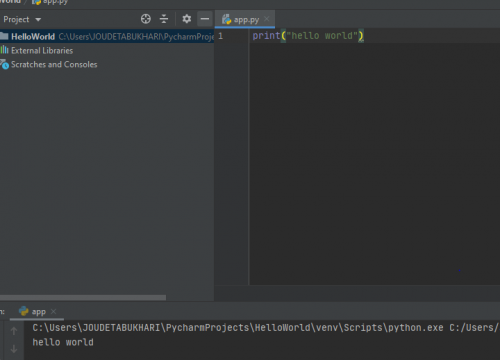
Task: Click the Collapse All icon in Project panel
Action: pyautogui.click(x=164, y=19)
